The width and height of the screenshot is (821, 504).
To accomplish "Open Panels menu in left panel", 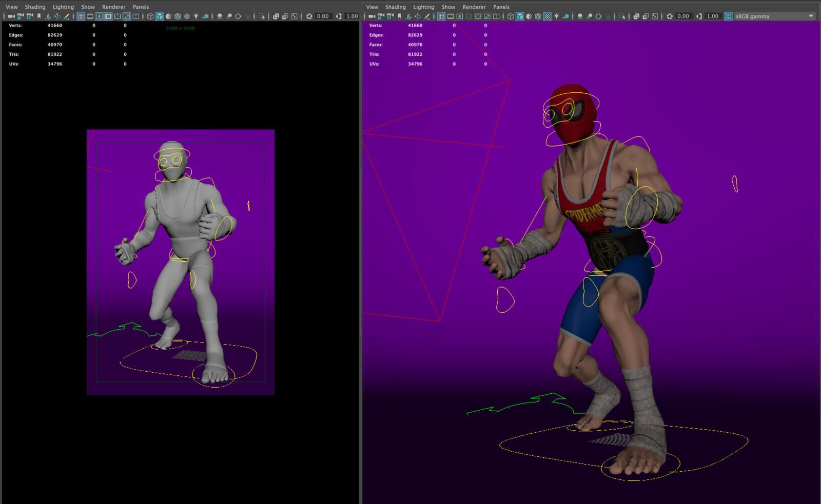I will click(141, 7).
